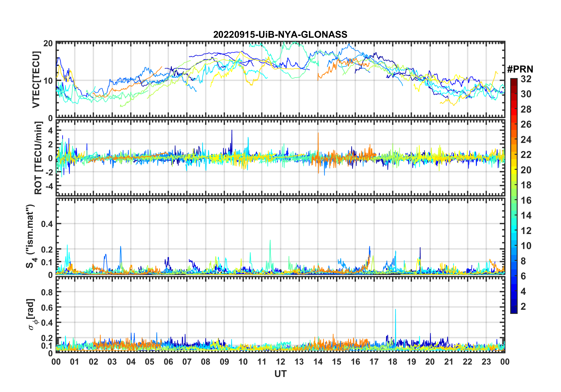This screenshot has height=392, width=561.
Task: Select colorbar tick label "8"
Action: [523, 261]
